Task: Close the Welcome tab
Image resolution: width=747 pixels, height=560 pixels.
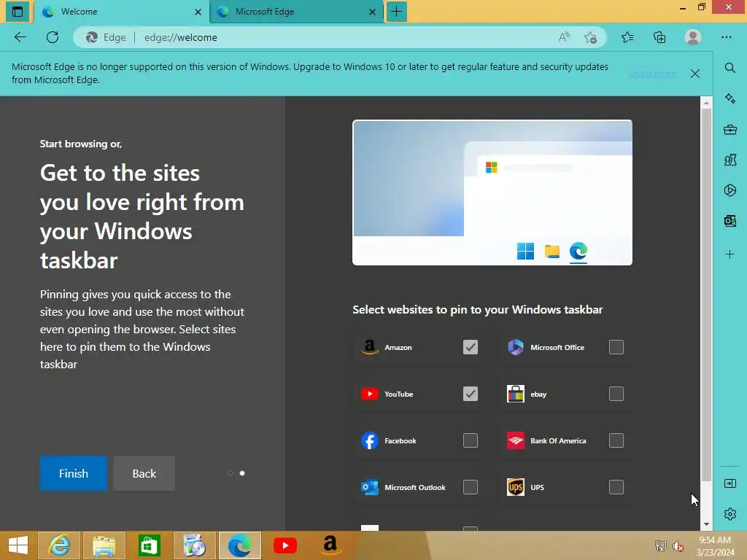Action: coord(198,12)
